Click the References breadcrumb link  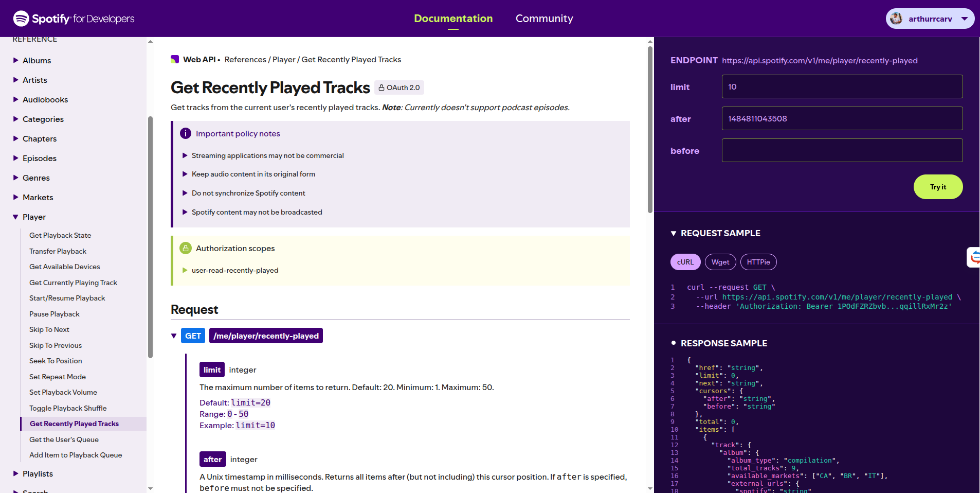point(245,60)
